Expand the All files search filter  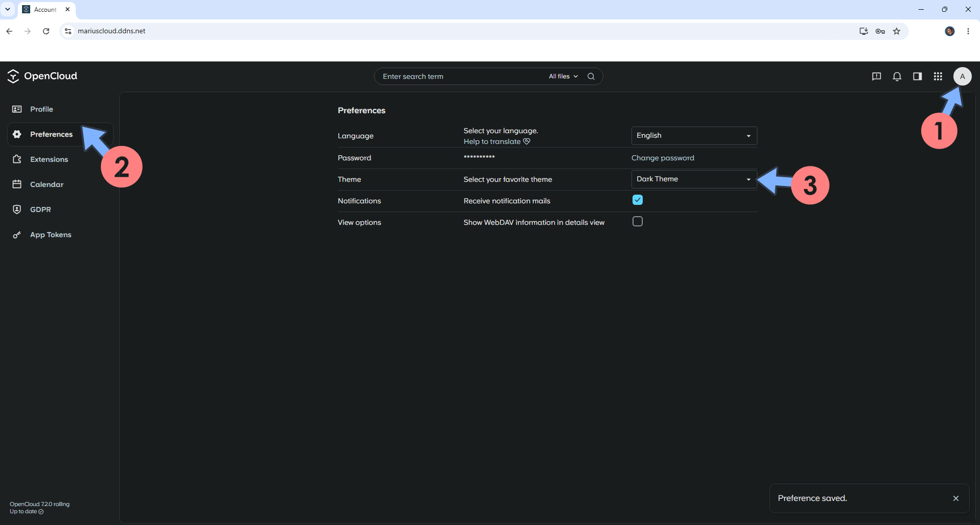pyautogui.click(x=563, y=76)
